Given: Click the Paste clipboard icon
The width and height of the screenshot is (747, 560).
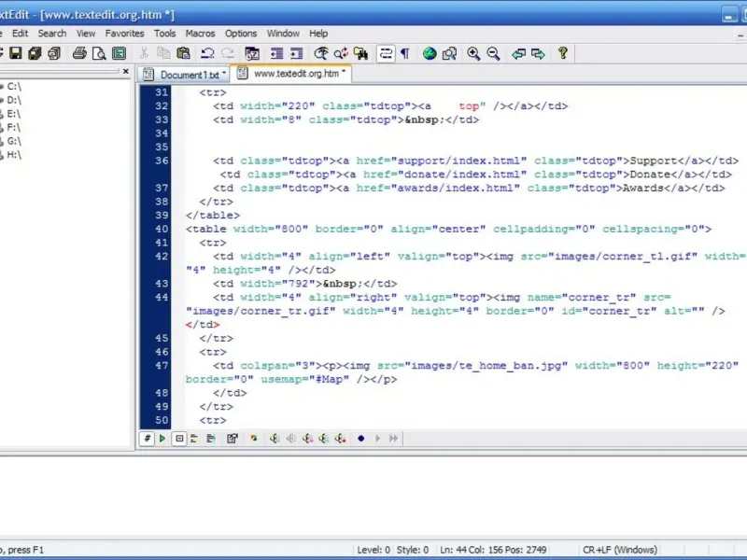Looking at the screenshot, I should [183, 53].
